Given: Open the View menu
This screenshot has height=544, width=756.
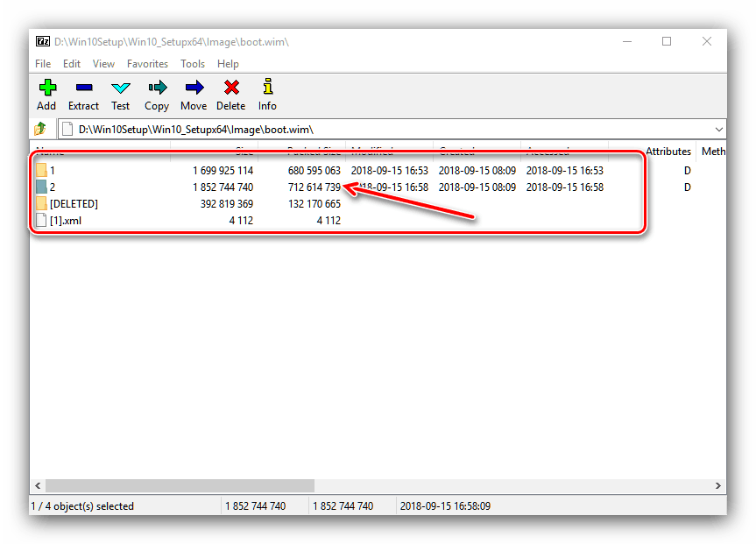Looking at the screenshot, I should 103,64.
